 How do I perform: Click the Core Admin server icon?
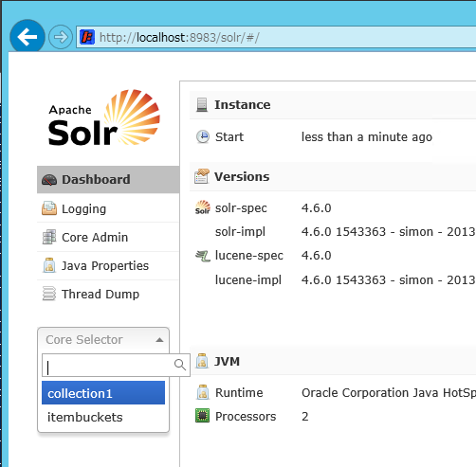pos(49,237)
